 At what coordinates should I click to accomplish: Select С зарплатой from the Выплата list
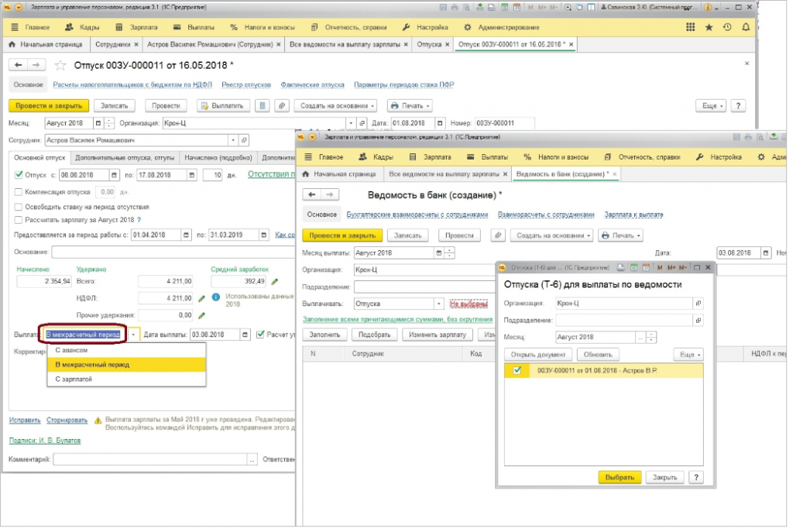click(74, 379)
